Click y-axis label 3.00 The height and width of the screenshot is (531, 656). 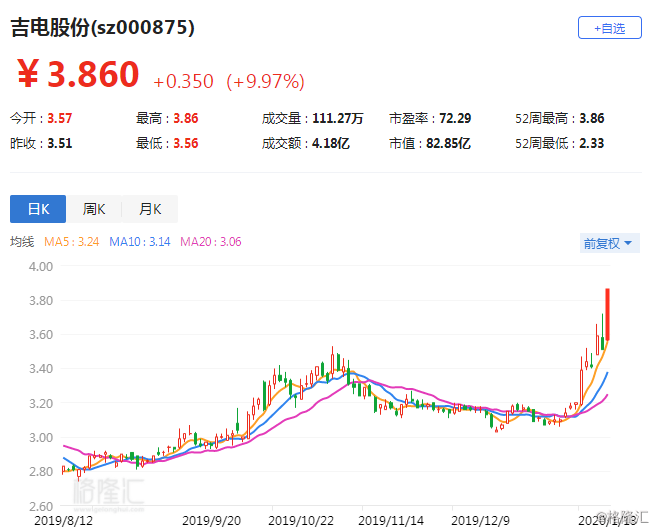[x=41, y=438]
